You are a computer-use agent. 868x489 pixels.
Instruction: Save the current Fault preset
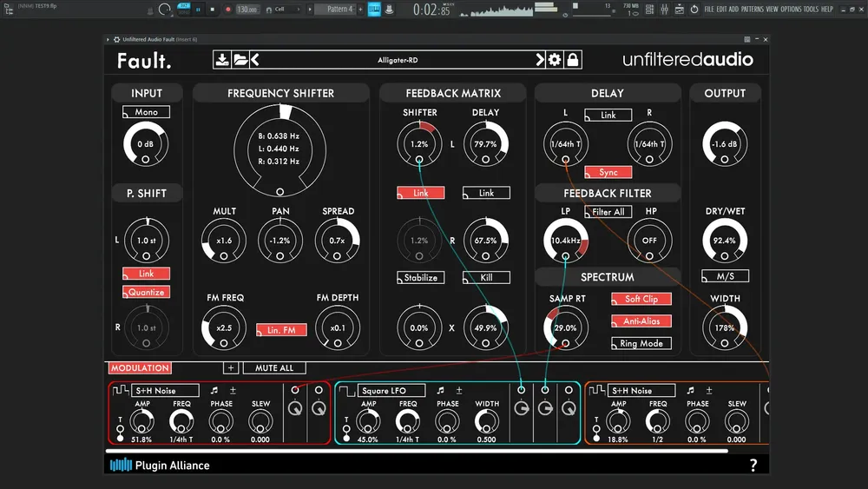[222, 60]
